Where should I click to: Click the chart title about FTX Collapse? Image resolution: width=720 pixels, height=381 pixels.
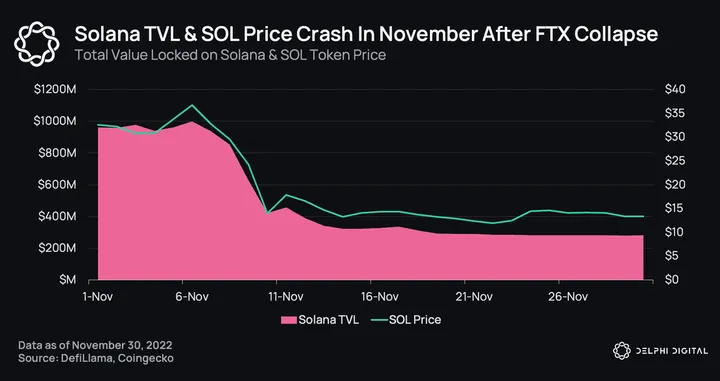point(366,34)
